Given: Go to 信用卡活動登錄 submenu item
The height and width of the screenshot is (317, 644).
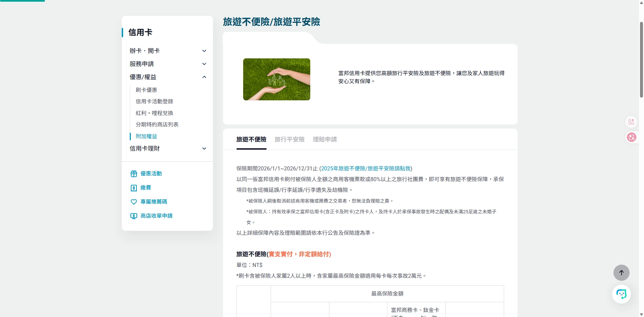Looking at the screenshot, I should 154,101.
